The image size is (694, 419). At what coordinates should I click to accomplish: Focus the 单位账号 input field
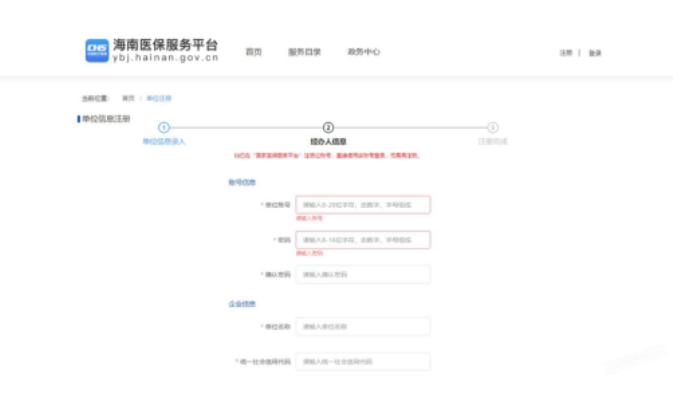pyautogui.click(x=362, y=205)
